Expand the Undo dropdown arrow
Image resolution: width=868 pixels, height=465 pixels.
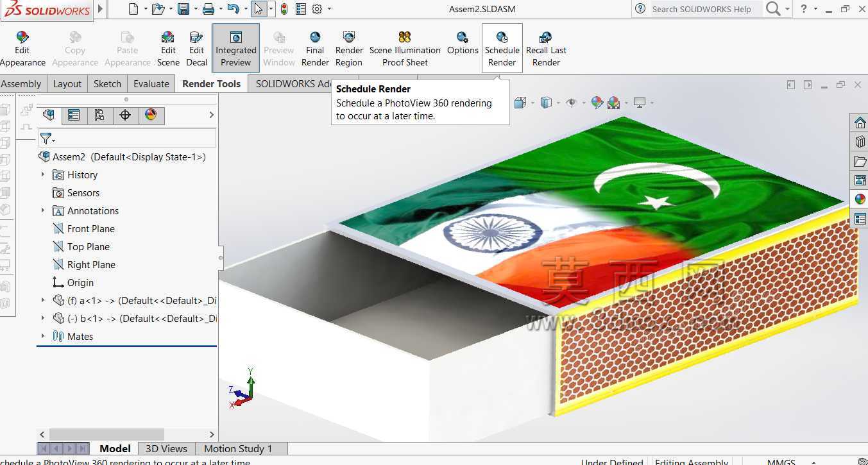[245, 9]
